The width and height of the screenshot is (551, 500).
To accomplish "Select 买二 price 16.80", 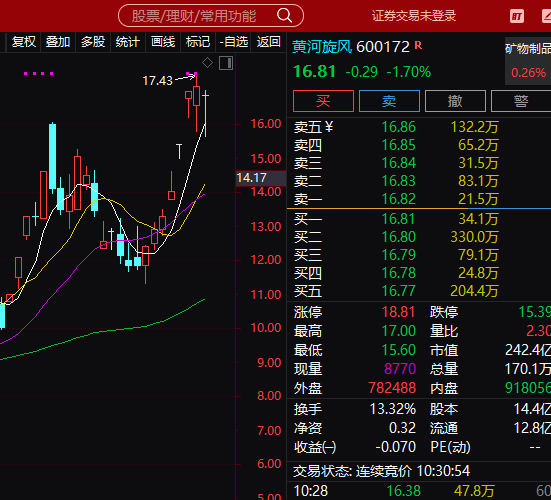I will (398, 237).
